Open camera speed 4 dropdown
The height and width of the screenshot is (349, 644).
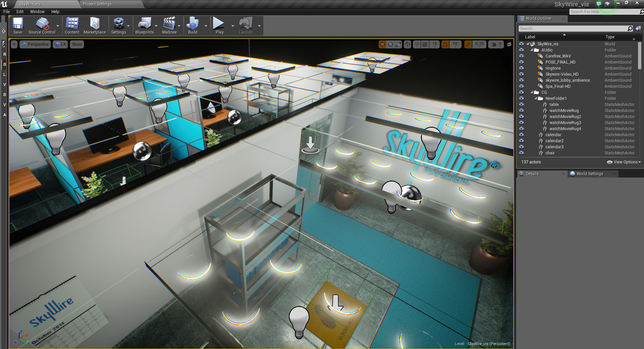(496, 44)
